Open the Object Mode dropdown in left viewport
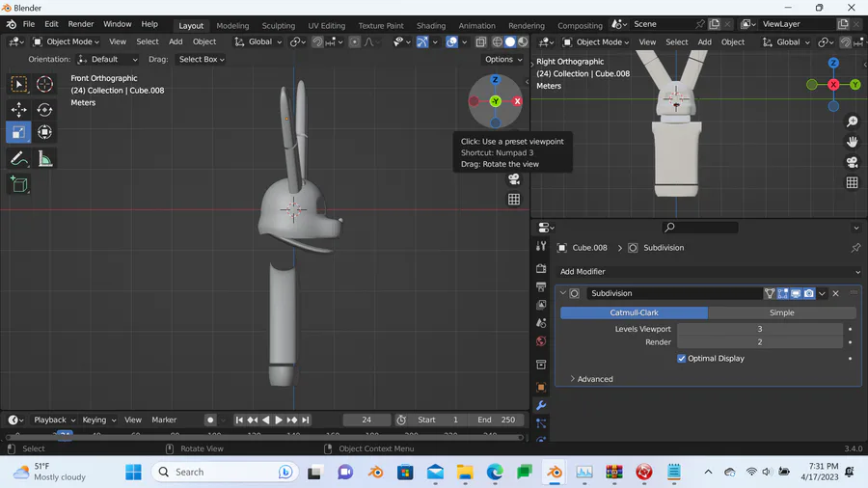 tap(67, 41)
